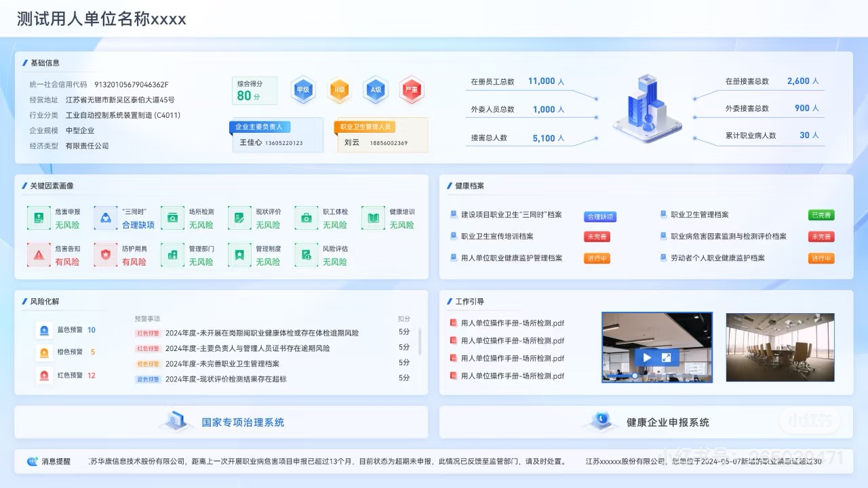Click the 职业卫生管理人员 card 刘云
Viewport: 868px width, 488px height.
coord(382,135)
